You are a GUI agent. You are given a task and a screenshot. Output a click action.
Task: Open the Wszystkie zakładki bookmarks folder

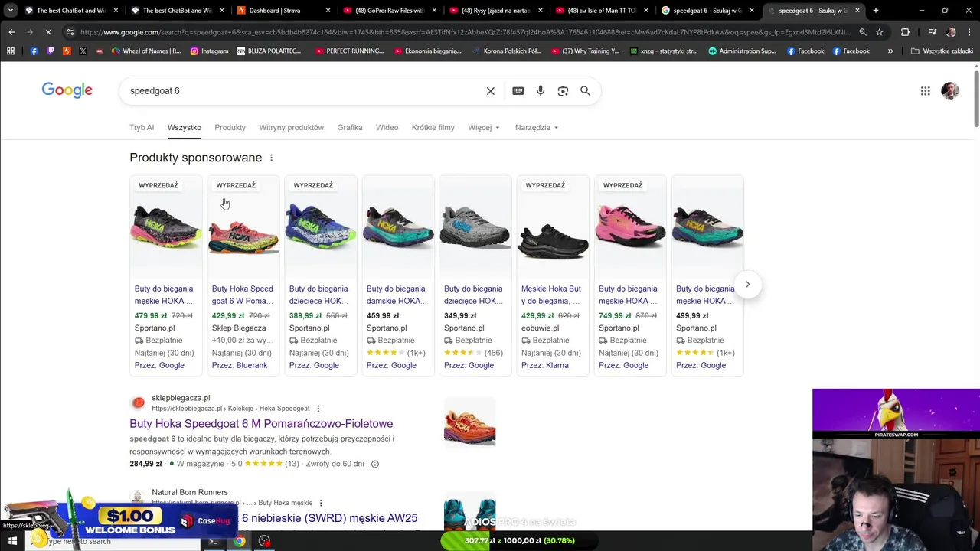[941, 51]
